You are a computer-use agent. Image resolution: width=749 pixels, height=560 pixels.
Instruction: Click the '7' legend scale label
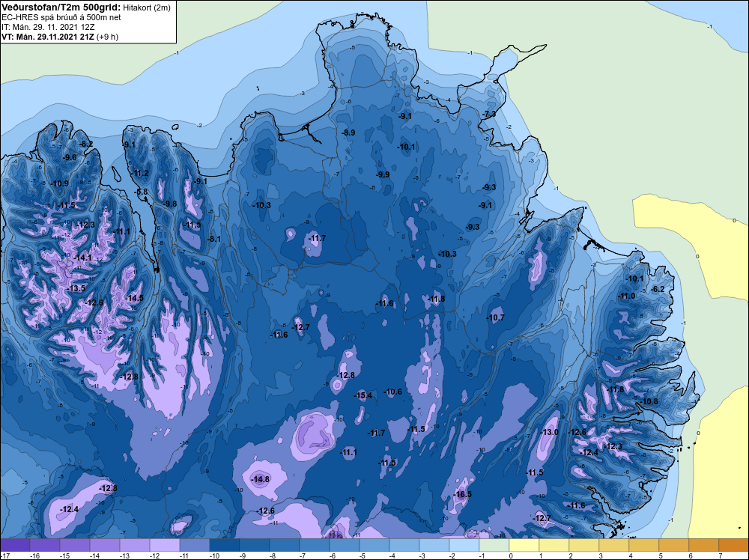(x=721, y=556)
